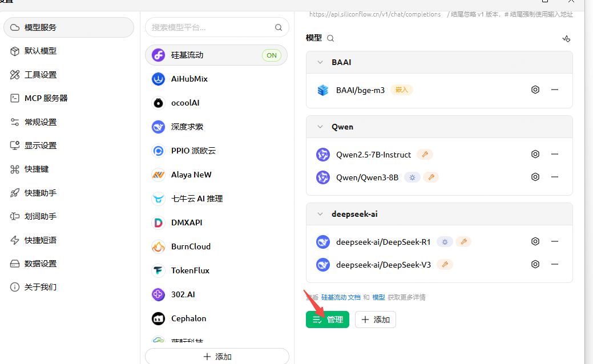Screen dimensions: 593x364
Task: Click the tool-use tag on DeepSeek-V3
Action: (445, 265)
